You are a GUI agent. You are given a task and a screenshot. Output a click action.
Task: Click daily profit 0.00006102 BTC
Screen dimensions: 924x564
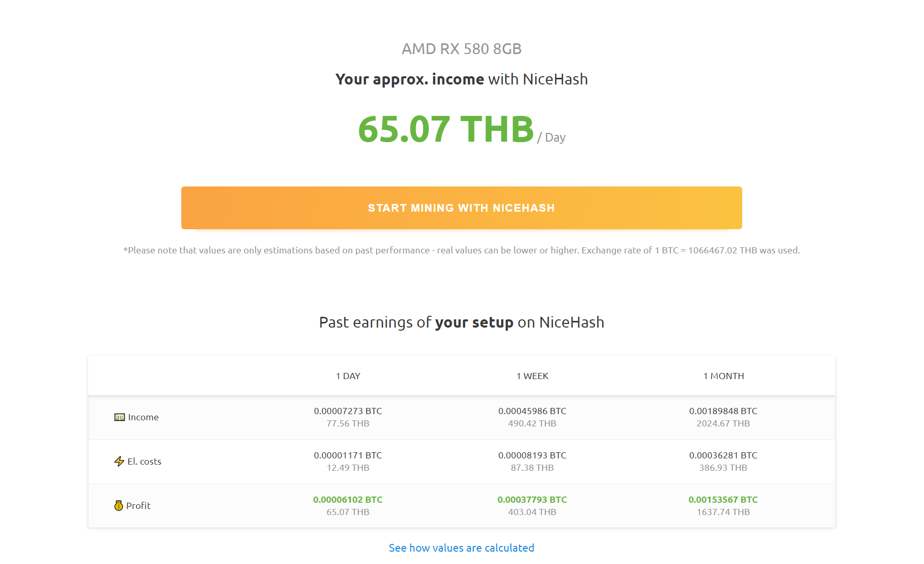pyautogui.click(x=348, y=500)
